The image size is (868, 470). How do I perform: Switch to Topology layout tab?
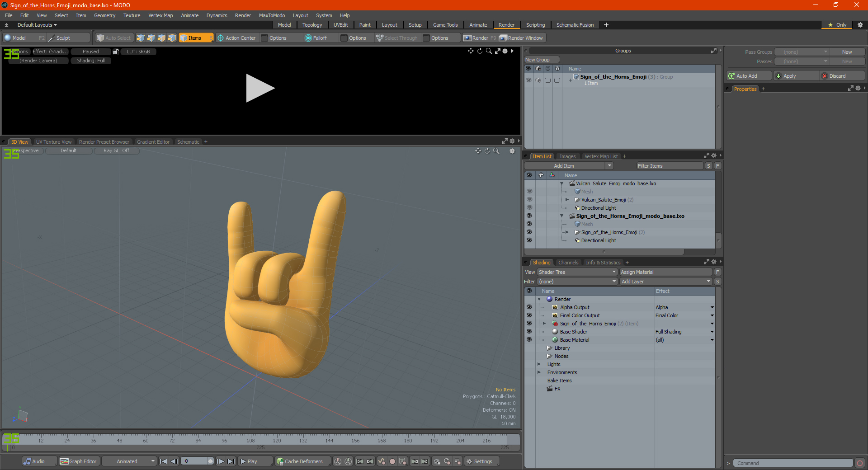312,25
